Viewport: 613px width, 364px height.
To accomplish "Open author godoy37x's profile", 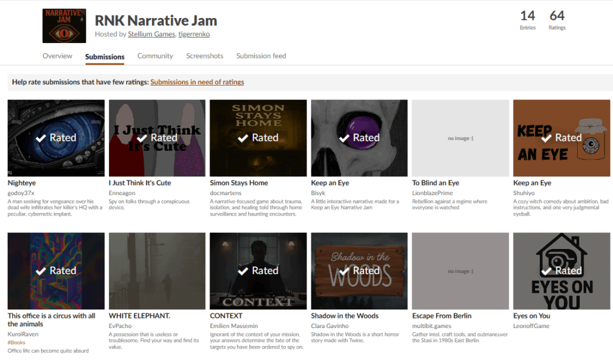I will pos(21,193).
